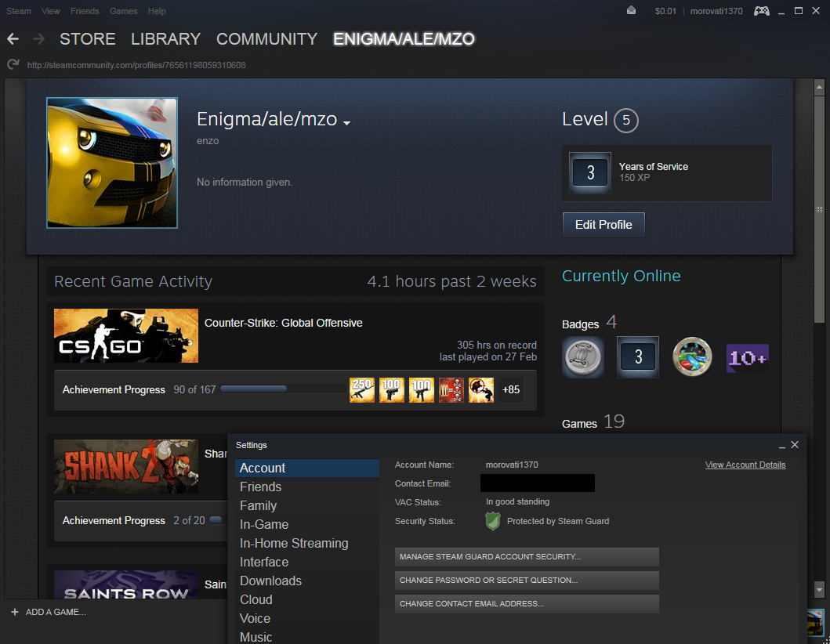Select Interface in Settings list
This screenshot has height=644, width=830.
click(x=307, y=562)
